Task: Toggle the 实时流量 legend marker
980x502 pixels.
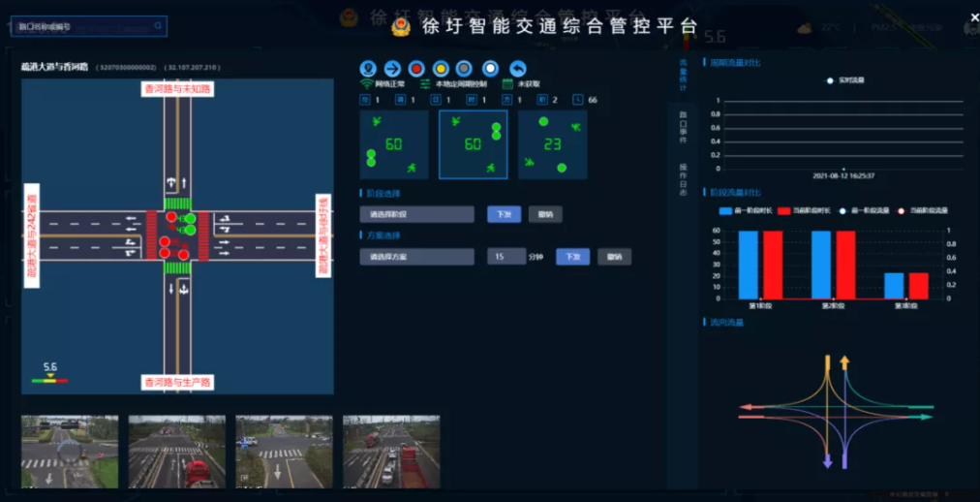Action: pyautogui.click(x=830, y=80)
